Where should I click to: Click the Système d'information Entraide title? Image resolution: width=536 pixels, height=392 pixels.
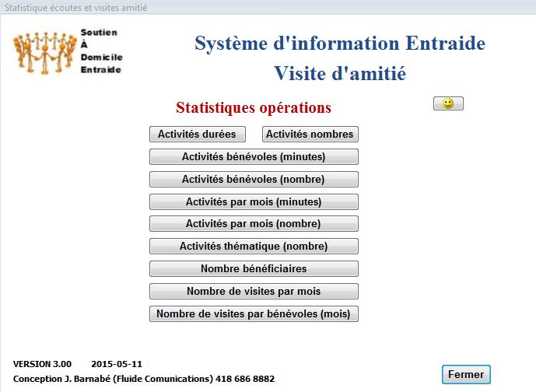[340, 44]
